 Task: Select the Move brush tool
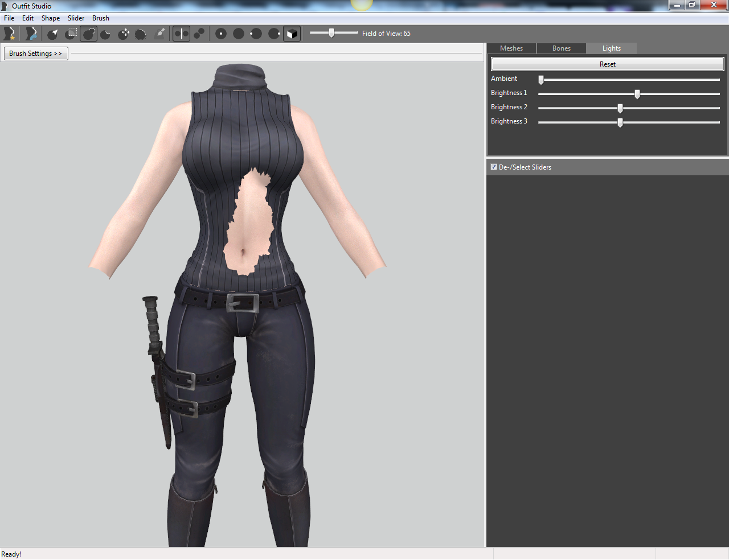point(124,34)
